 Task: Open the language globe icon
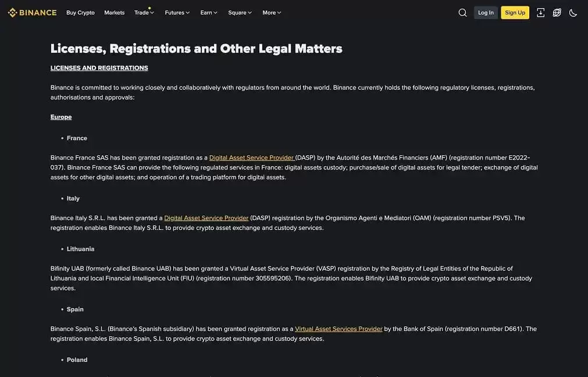557,13
